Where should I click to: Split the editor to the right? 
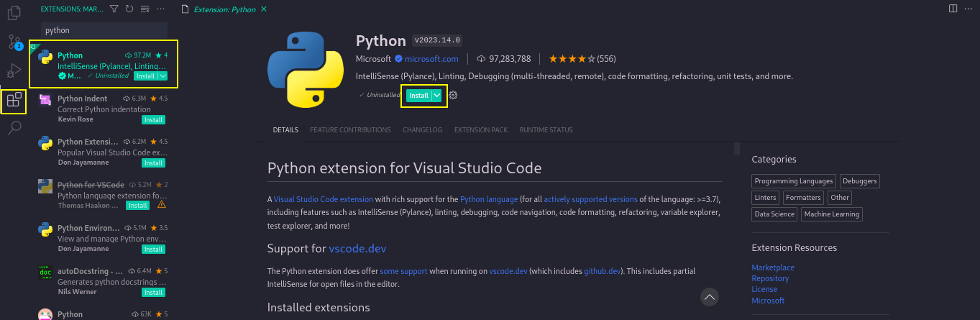click(x=953, y=9)
